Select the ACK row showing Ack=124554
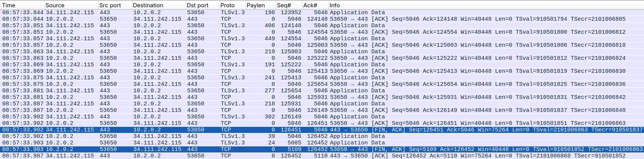Image resolution: width=644 pixels, height=159 pixels. click(322, 32)
